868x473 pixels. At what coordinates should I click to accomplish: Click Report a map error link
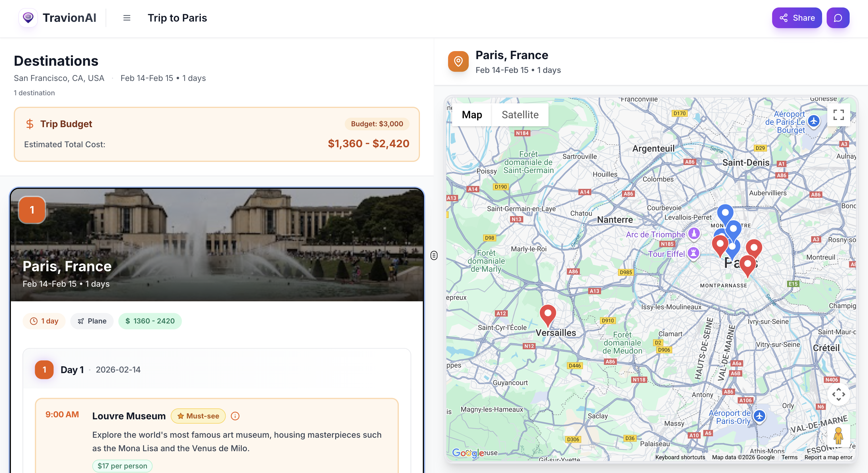(828, 457)
